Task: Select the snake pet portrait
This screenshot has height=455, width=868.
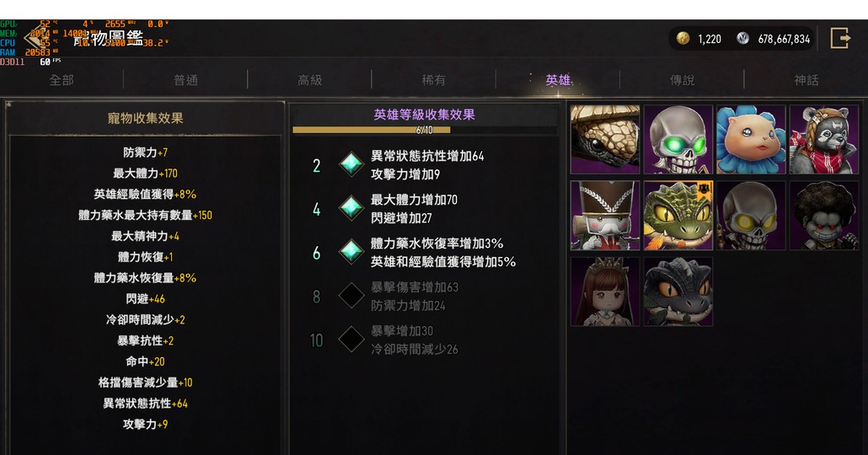Action: [605, 140]
